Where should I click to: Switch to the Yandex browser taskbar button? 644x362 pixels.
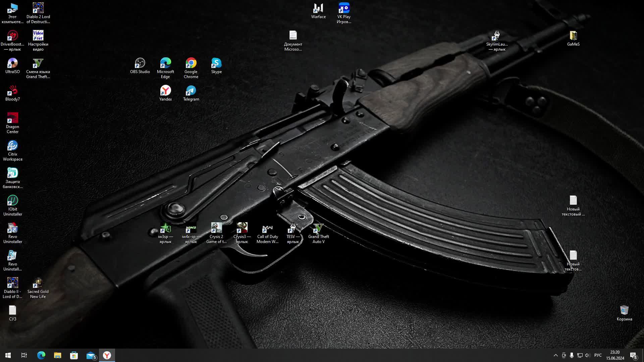(x=107, y=355)
